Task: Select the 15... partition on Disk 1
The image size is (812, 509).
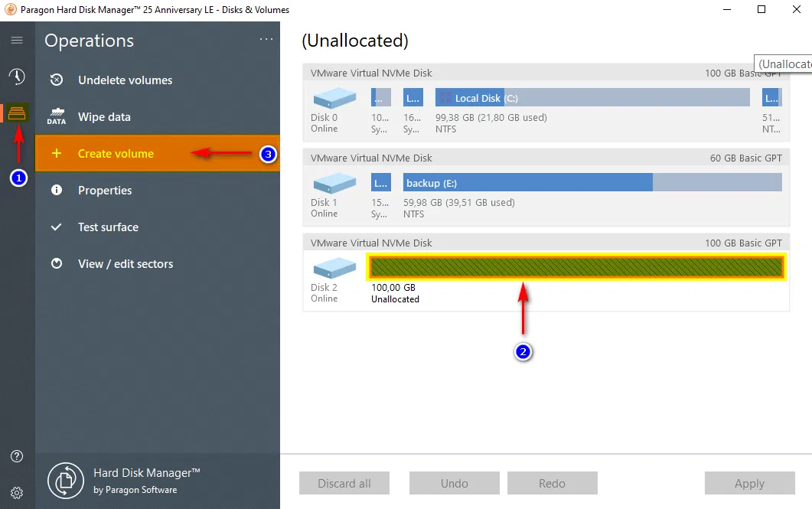Action: (x=381, y=182)
